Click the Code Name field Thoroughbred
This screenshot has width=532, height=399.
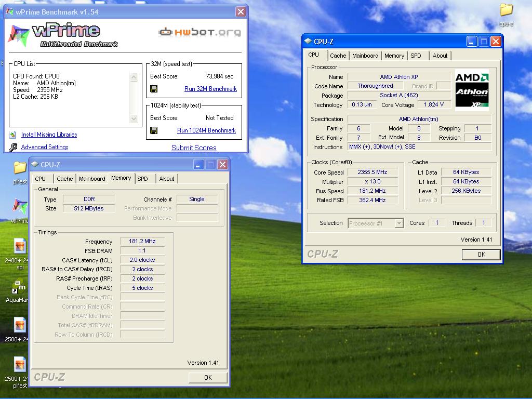pyautogui.click(x=375, y=86)
